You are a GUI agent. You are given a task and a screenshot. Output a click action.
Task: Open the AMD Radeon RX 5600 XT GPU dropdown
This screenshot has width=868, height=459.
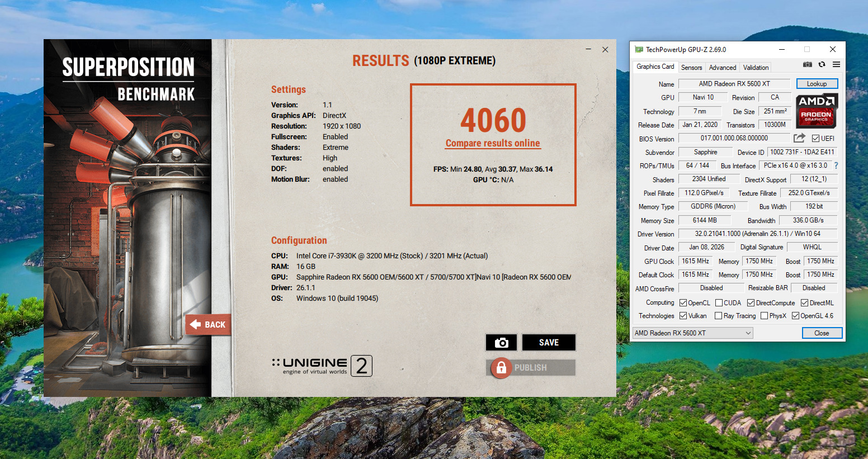pyautogui.click(x=692, y=333)
